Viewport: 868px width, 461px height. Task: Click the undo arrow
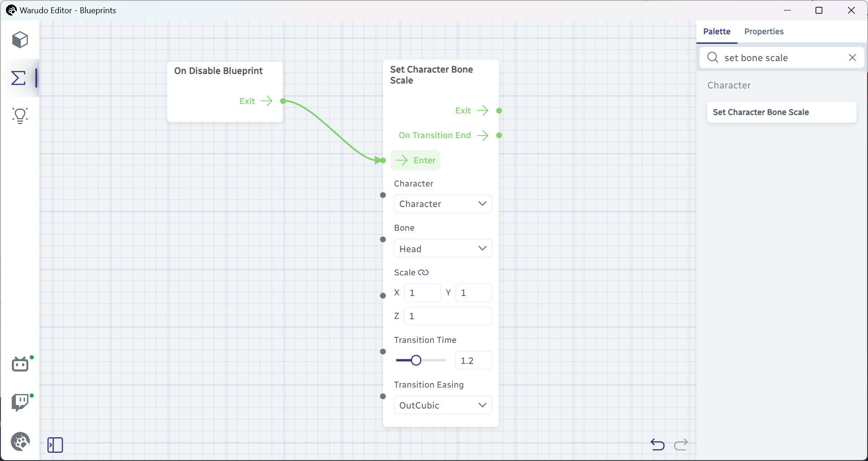(x=658, y=444)
